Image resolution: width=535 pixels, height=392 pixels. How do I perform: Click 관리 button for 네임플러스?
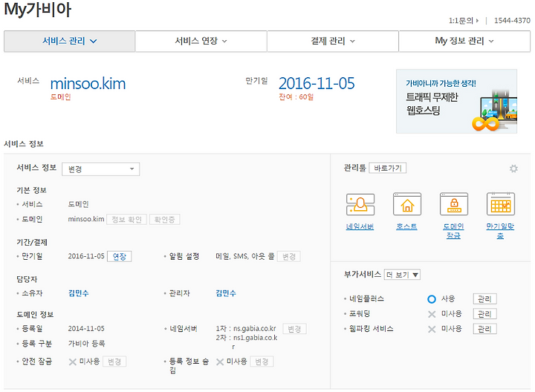pyautogui.click(x=484, y=299)
